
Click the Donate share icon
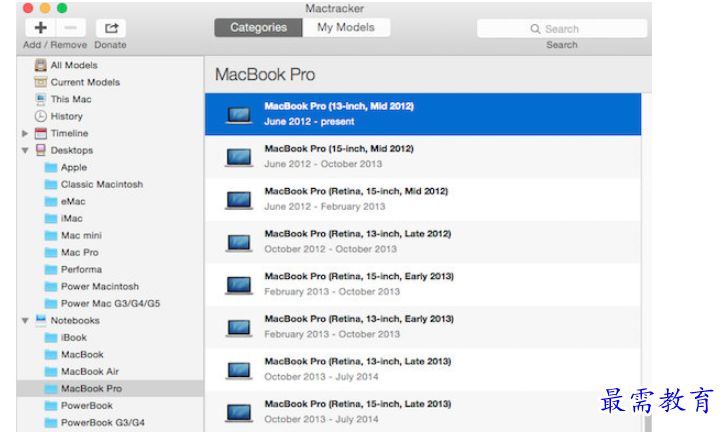(x=111, y=28)
